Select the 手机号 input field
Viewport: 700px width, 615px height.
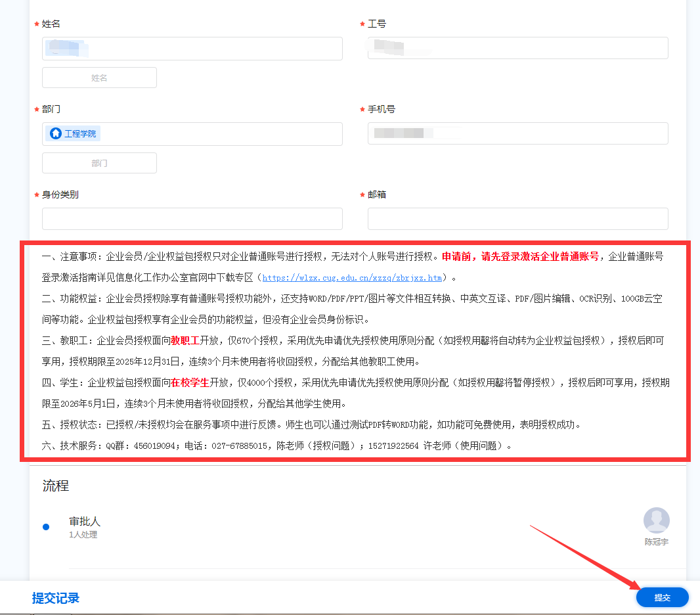click(x=517, y=133)
